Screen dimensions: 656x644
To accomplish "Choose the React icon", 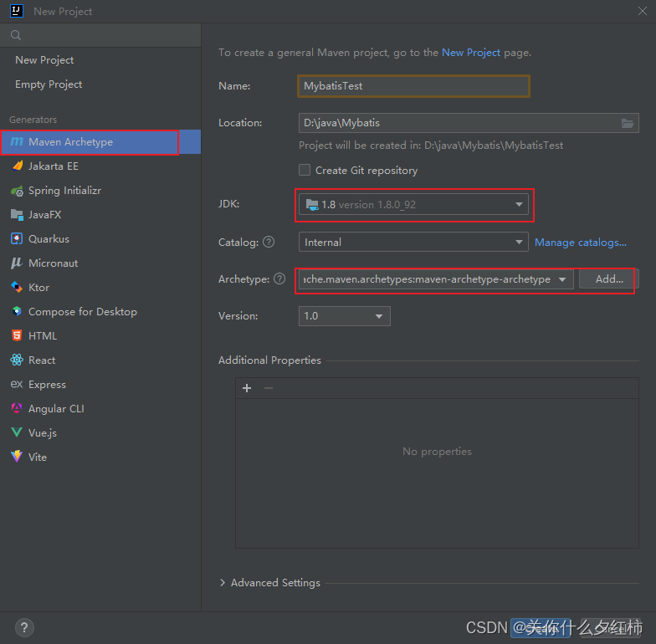I will point(17,360).
